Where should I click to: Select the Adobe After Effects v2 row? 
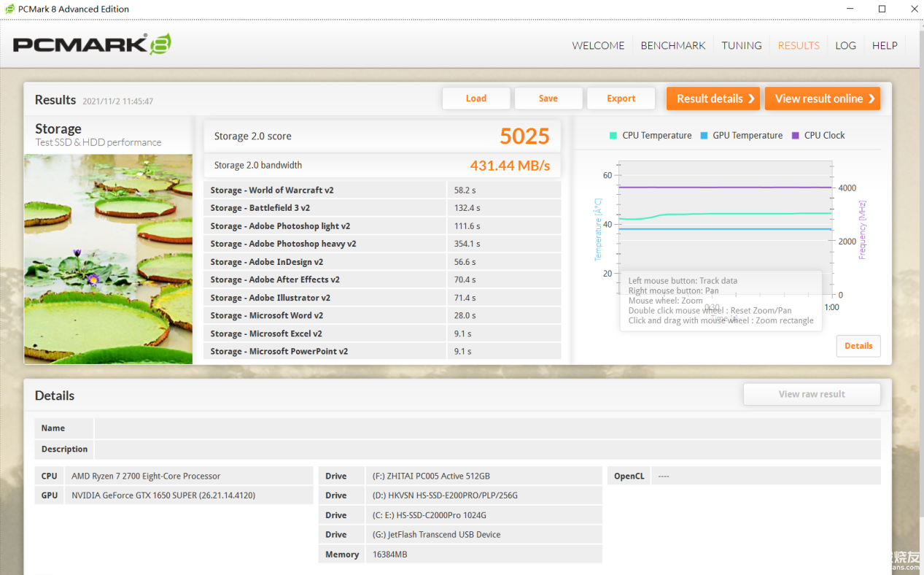coord(382,279)
